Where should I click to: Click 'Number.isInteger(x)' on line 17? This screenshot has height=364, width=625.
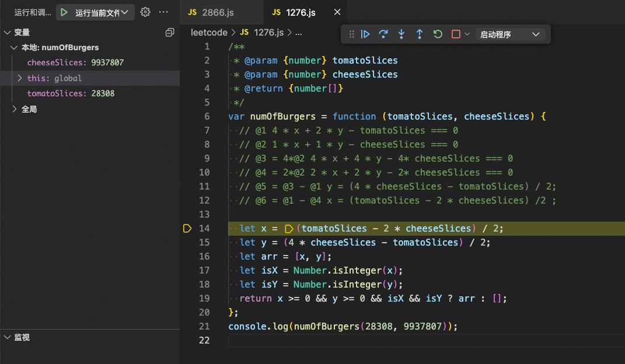pos(345,271)
